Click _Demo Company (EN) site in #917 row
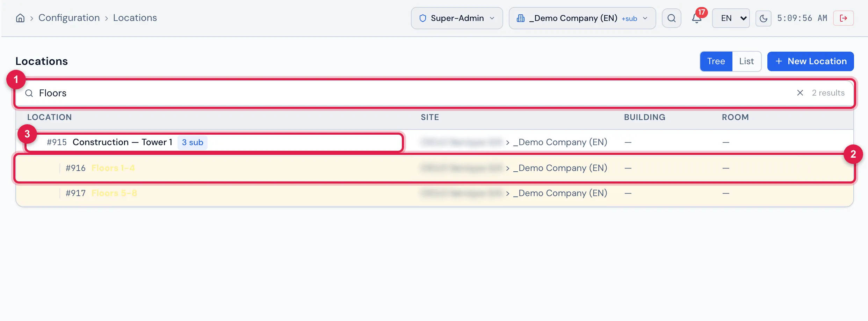This screenshot has width=868, height=321. [x=560, y=193]
